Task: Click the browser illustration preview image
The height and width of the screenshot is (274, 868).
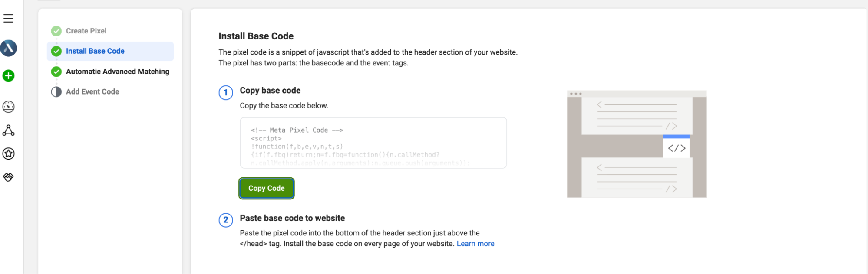Action: coord(636,144)
